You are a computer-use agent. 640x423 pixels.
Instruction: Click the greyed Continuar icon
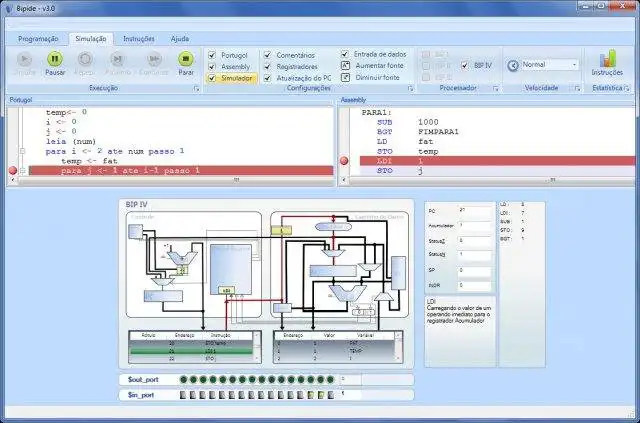pos(154,60)
